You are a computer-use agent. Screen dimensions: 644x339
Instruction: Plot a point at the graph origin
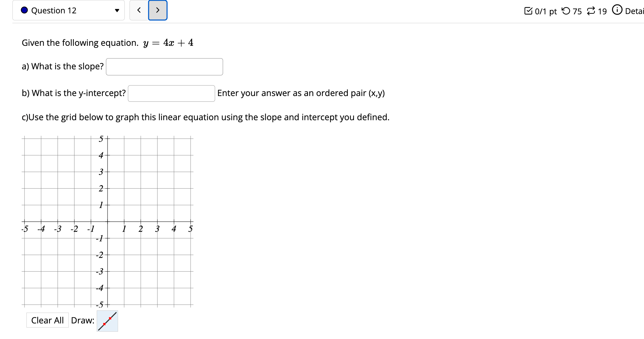[x=107, y=222]
